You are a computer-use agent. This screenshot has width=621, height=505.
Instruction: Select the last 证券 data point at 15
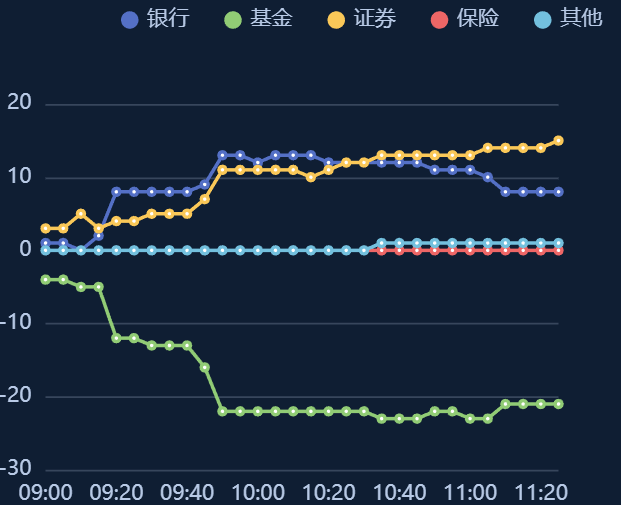tap(558, 141)
